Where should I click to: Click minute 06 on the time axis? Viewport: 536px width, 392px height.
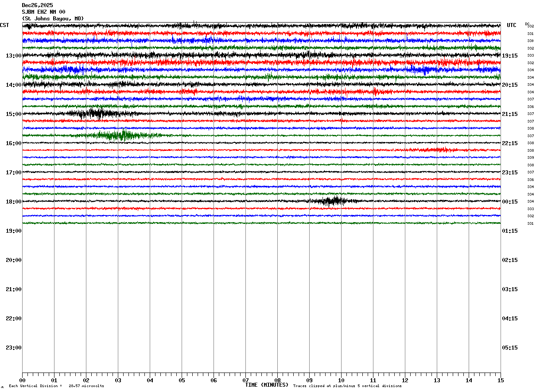point(214,380)
